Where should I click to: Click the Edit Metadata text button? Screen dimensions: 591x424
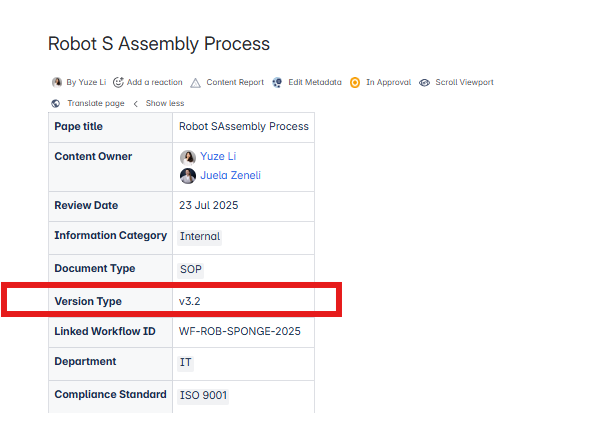315,82
